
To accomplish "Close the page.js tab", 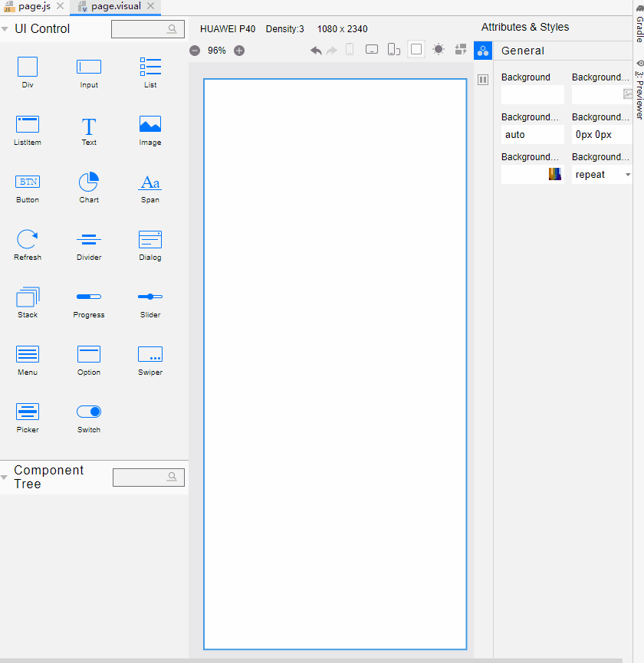I will click(61, 6).
